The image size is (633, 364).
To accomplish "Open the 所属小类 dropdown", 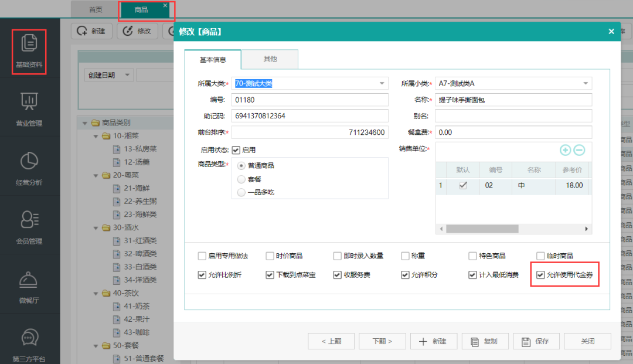I will (585, 84).
